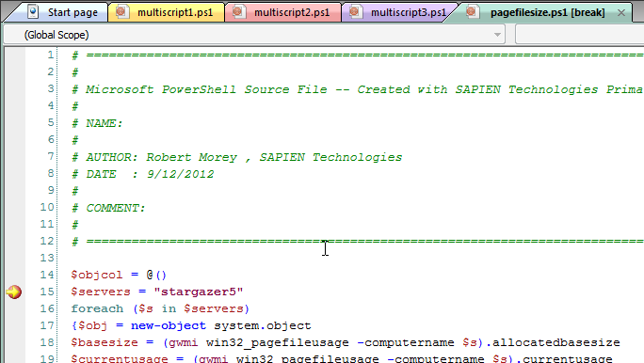Click the DATE : 9/12/2012 comment

point(143,174)
